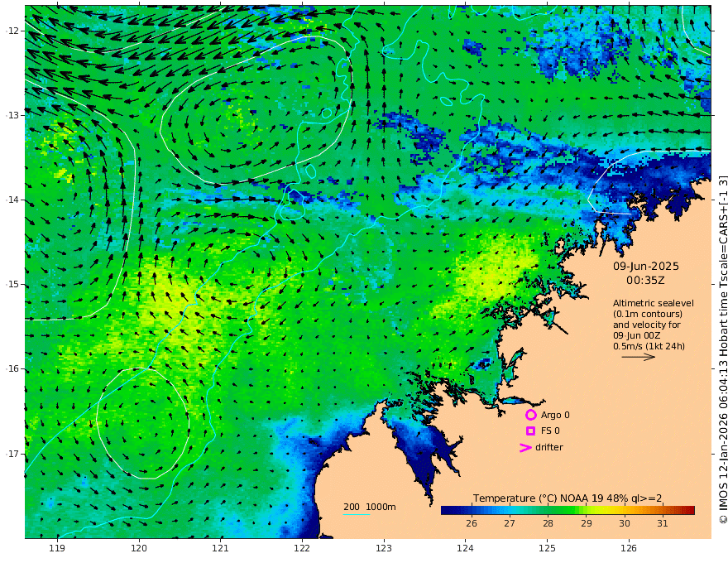Click the 26 value on temperature scale
This screenshot has width=728, height=563.
(x=472, y=523)
